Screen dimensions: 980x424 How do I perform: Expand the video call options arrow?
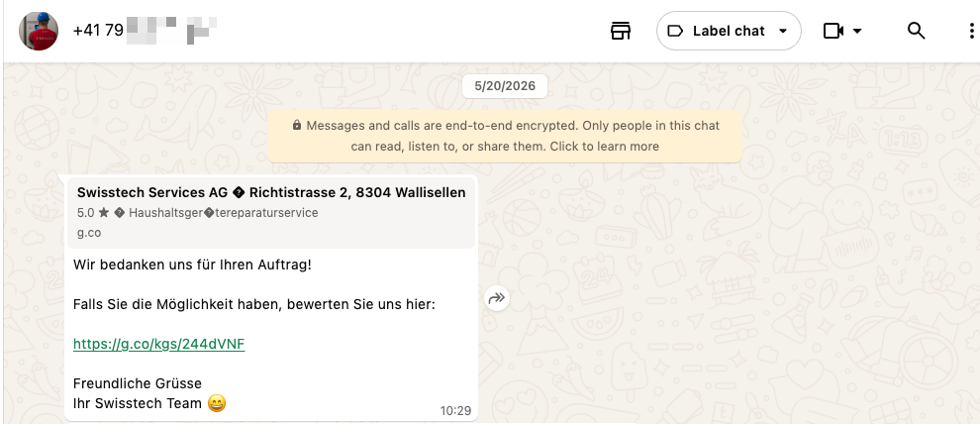(x=857, y=31)
